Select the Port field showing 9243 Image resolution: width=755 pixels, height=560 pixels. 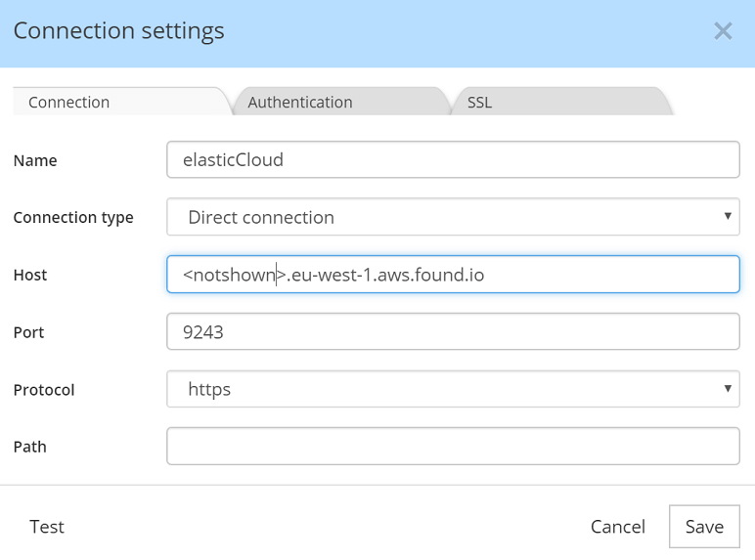[x=453, y=332]
